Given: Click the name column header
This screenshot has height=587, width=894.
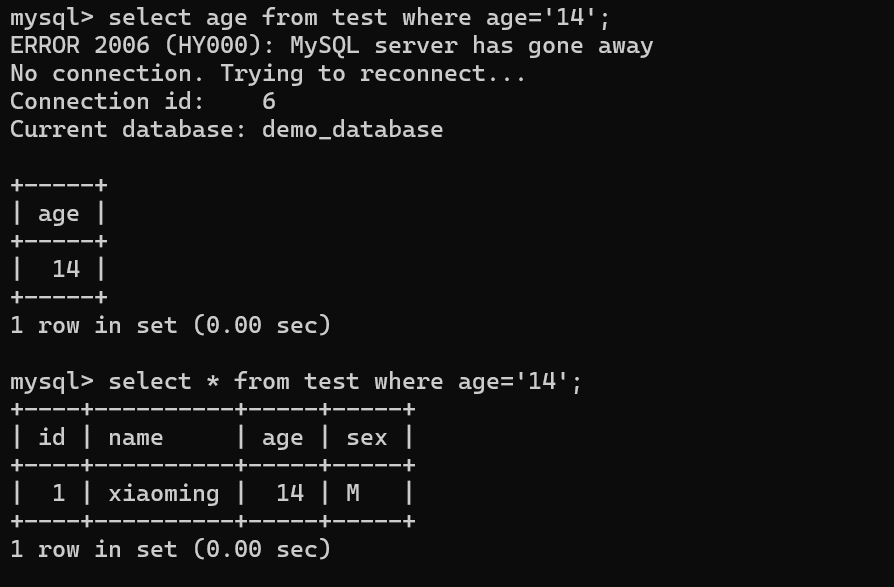Looking at the screenshot, I should (135, 437).
